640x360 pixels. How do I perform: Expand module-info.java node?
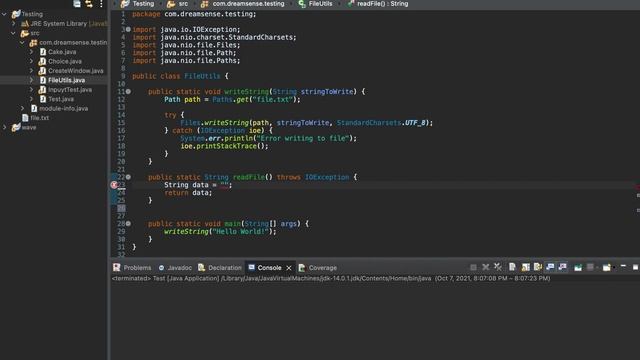(x=22, y=108)
